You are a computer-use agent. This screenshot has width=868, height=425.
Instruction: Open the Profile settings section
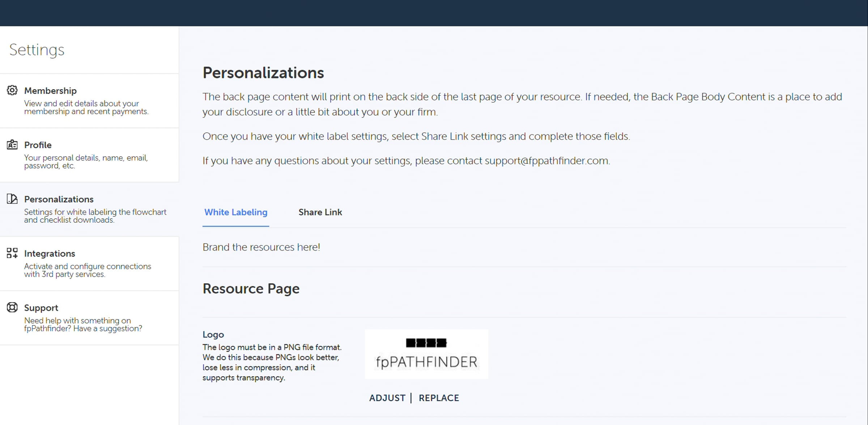[89, 155]
